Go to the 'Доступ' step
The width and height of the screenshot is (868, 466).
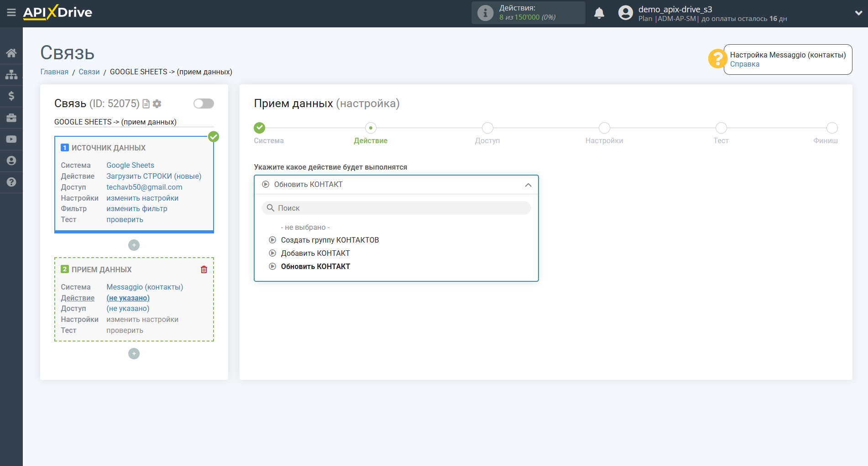point(487,128)
